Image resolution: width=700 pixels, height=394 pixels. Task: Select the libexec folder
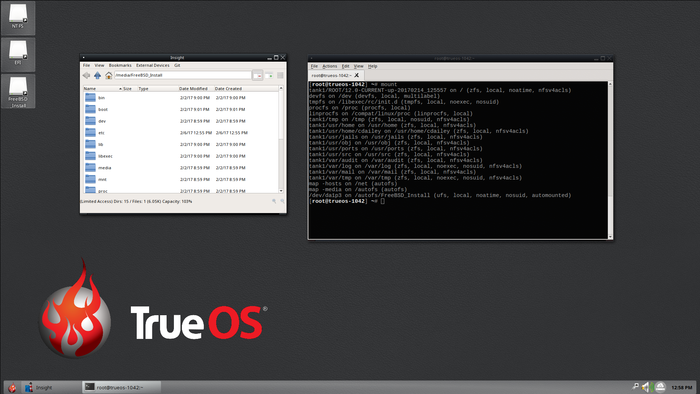pos(181,156)
